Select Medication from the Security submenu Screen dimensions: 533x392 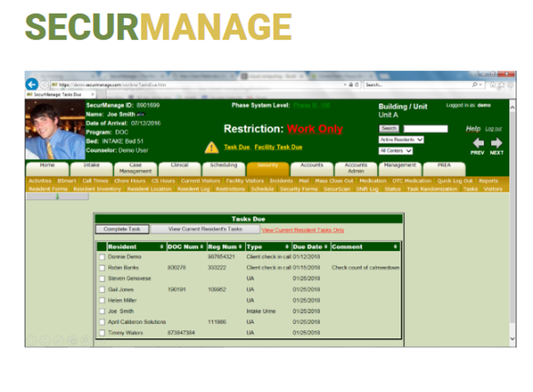tap(373, 181)
